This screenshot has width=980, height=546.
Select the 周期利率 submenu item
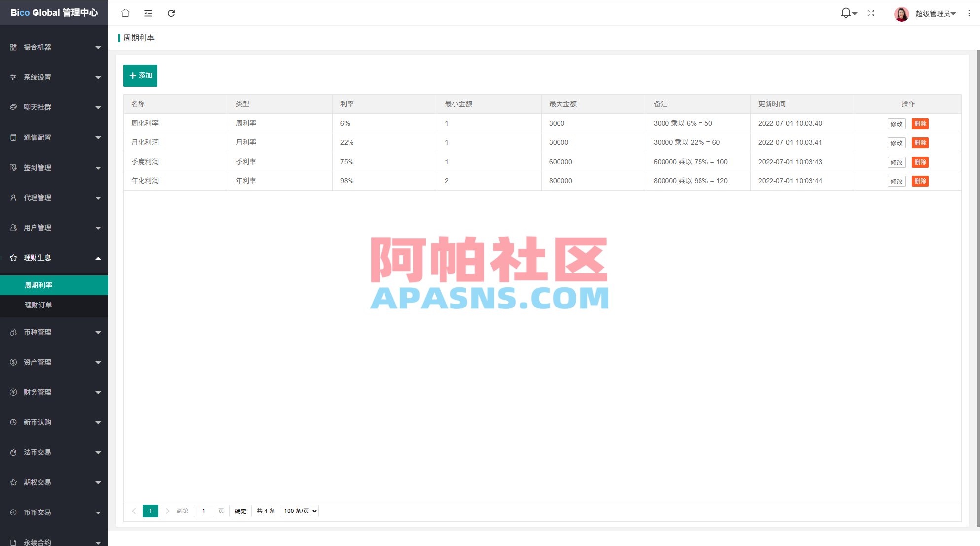click(x=37, y=285)
